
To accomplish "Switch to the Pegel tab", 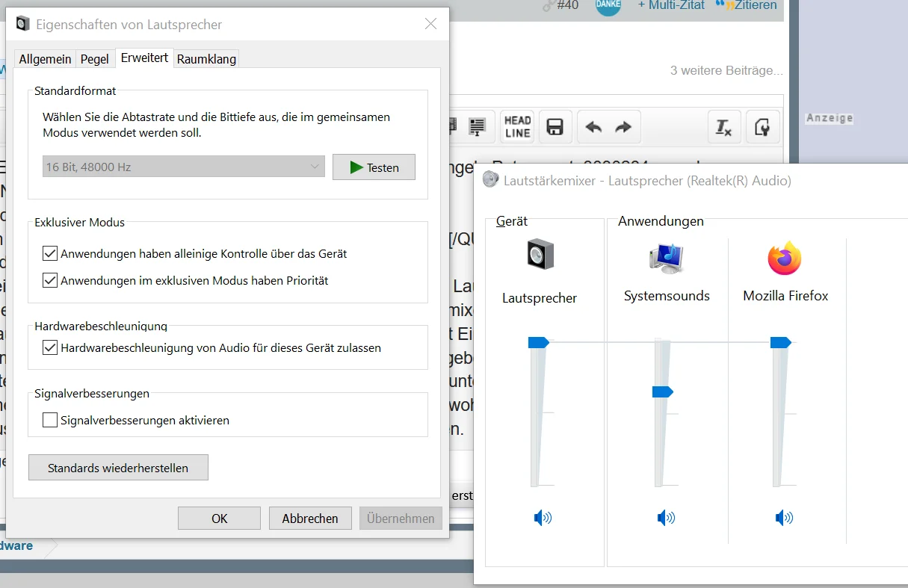I will click(x=95, y=59).
